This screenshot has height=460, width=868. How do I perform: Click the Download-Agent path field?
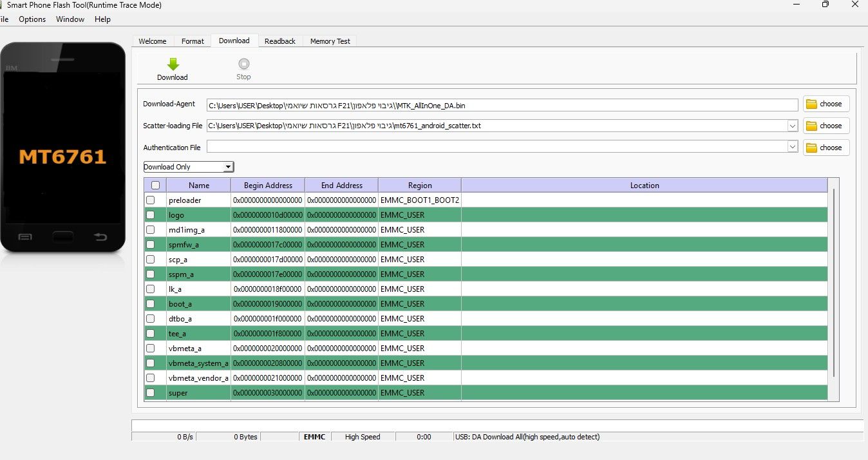pyautogui.click(x=502, y=105)
